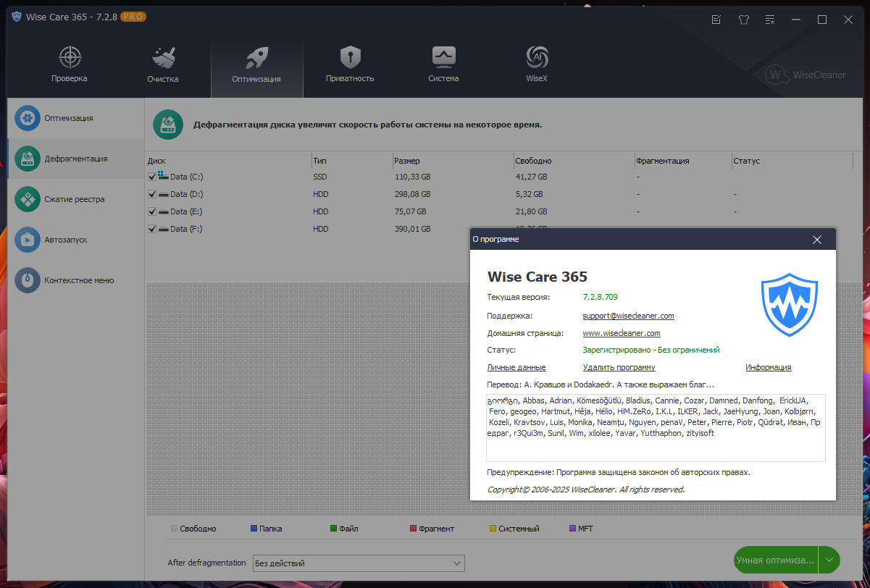Click the purple MFT legend swatch

(x=572, y=529)
